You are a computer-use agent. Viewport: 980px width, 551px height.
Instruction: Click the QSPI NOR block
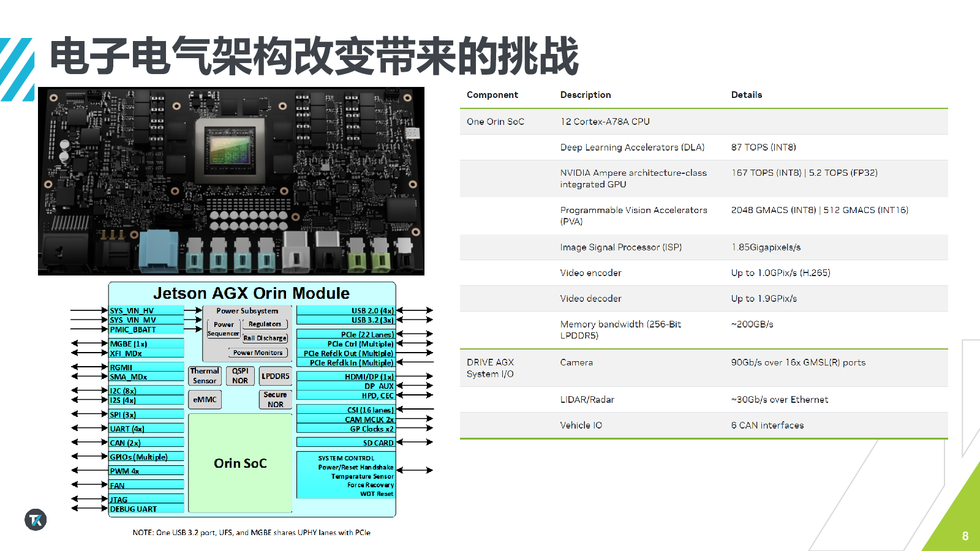click(240, 376)
